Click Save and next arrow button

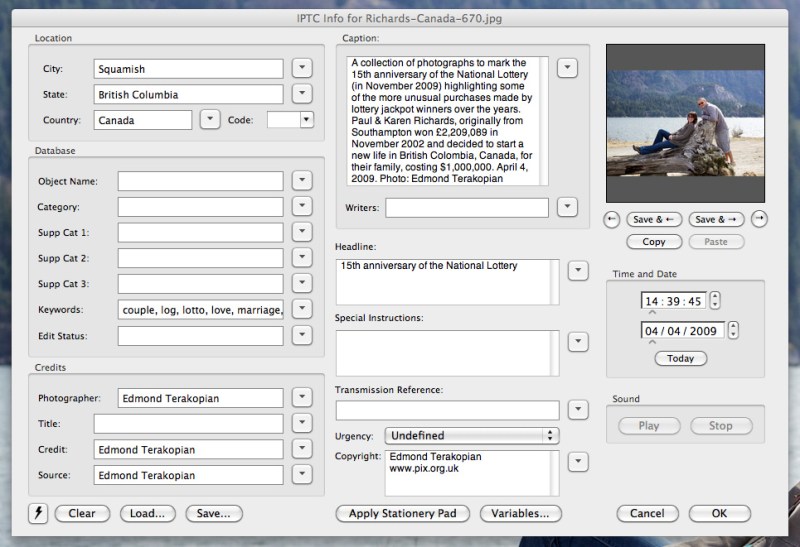717,219
